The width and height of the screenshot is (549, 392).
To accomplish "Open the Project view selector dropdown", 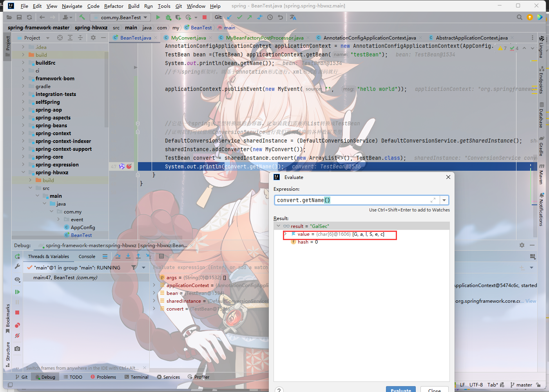I will 48,38.
